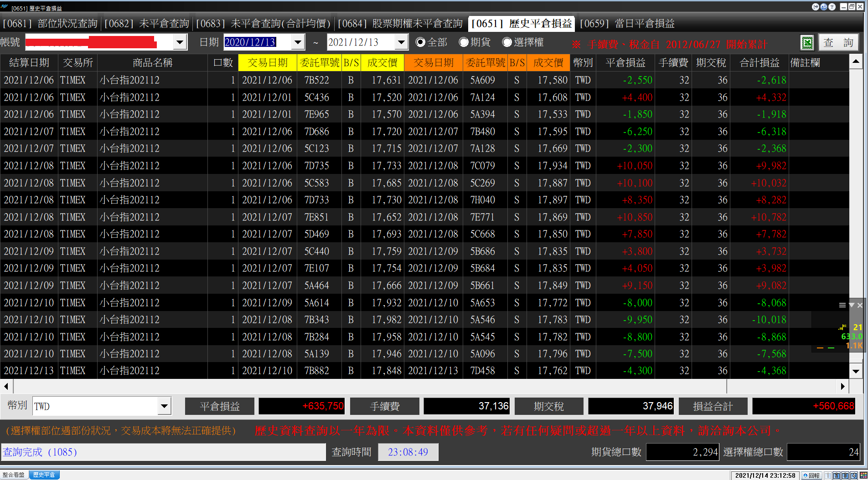This screenshot has height=480, width=868.
Task: Export results with the Excel icon
Action: click(807, 43)
